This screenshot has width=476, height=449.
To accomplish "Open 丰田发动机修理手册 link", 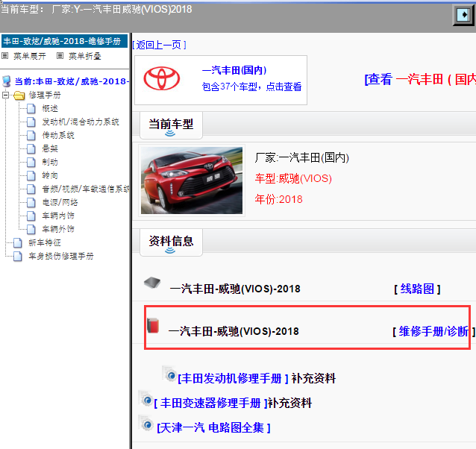I will click(x=233, y=378).
